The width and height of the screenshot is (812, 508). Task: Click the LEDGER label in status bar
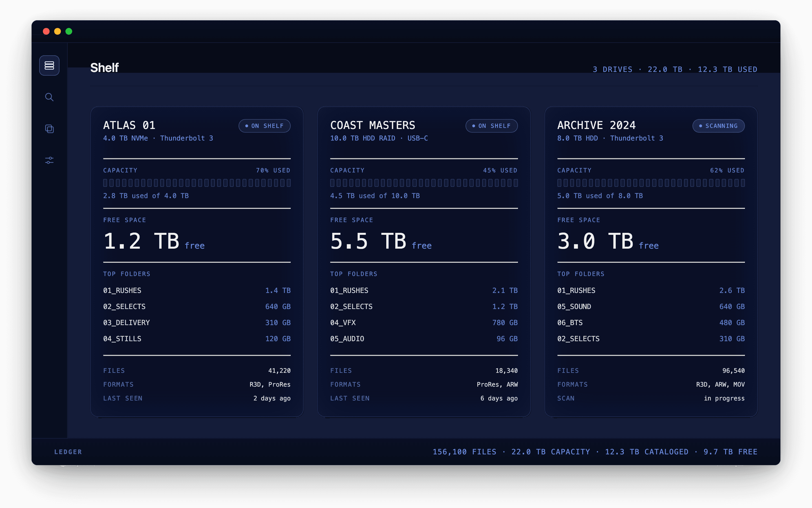click(x=68, y=452)
